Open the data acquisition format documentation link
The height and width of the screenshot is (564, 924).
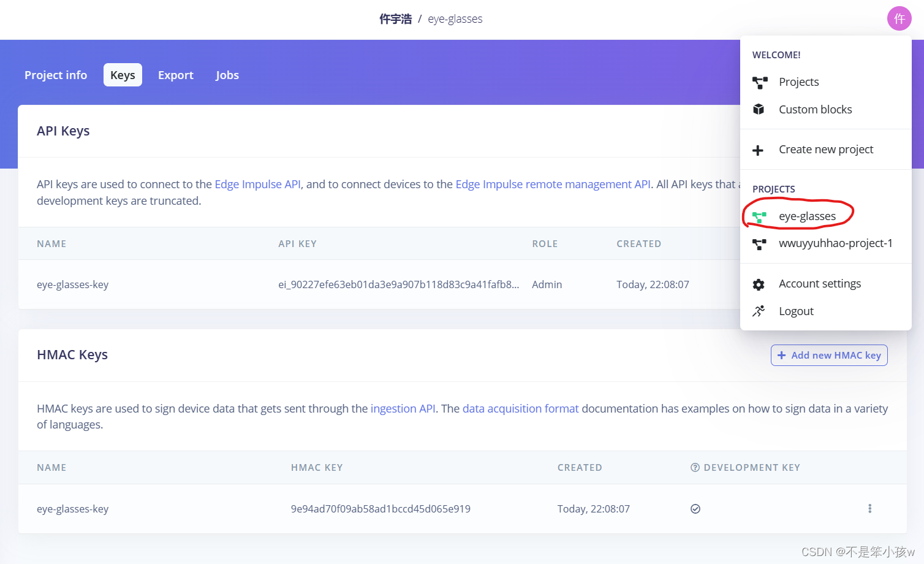coord(520,408)
